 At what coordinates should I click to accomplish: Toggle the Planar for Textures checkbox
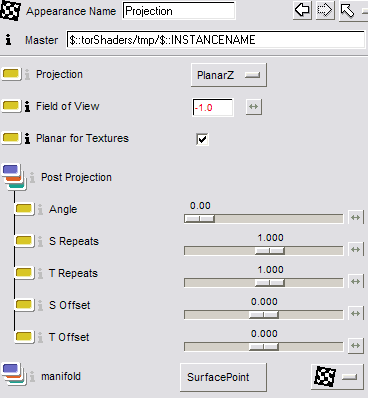tap(202, 139)
